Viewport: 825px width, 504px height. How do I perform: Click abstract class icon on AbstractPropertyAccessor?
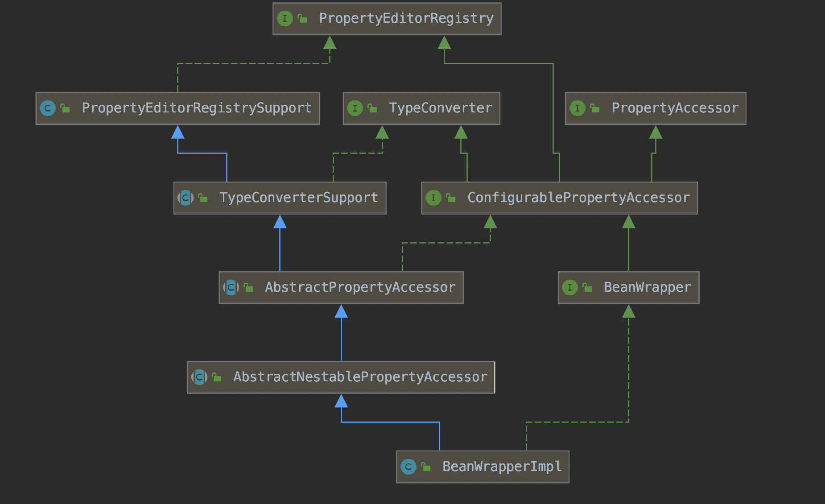pyautogui.click(x=231, y=288)
